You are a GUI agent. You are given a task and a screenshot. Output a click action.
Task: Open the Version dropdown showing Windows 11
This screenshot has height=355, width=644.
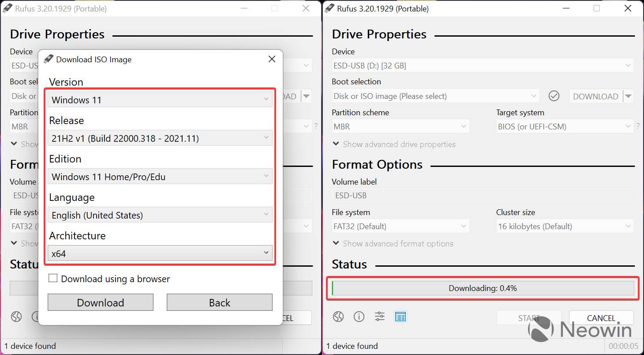pos(160,100)
